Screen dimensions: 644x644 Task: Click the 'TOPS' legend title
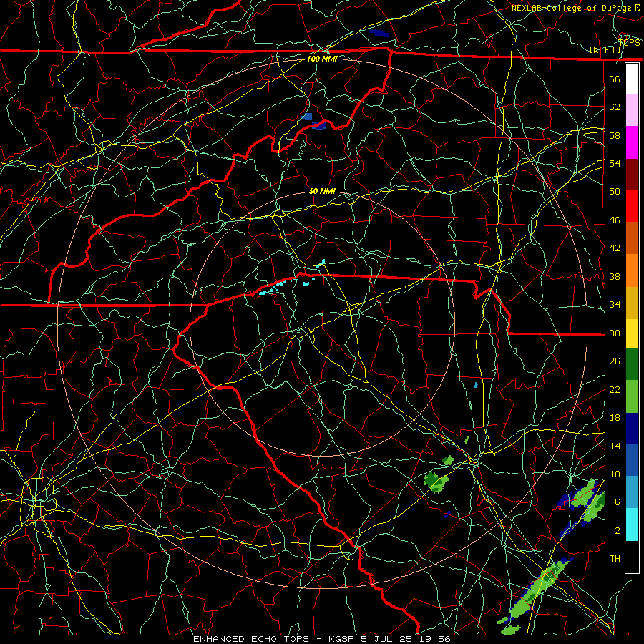[629, 43]
